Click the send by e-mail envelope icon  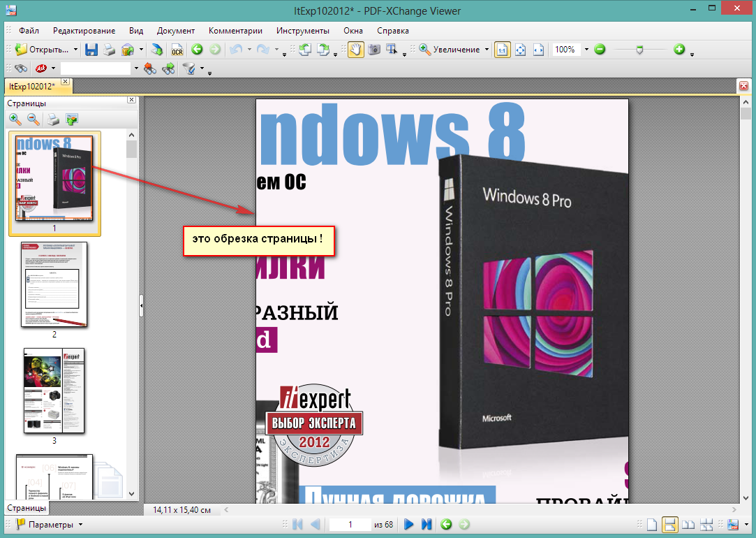pos(128,49)
